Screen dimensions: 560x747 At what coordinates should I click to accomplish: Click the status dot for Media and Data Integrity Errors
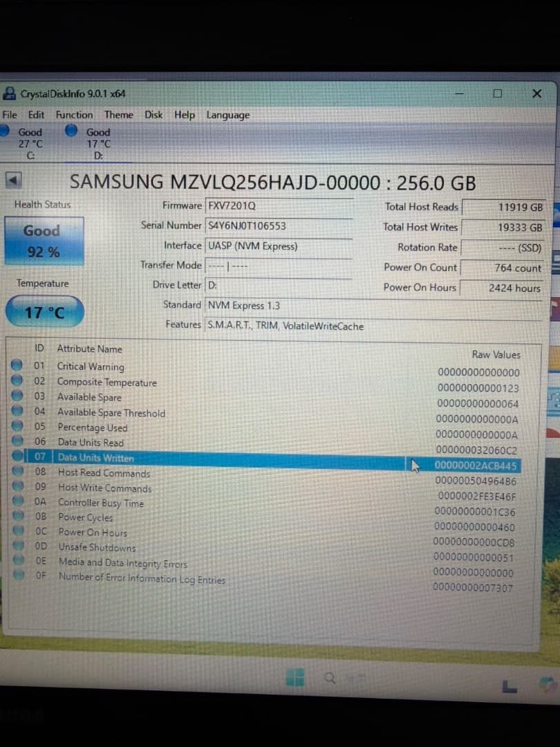19,560
